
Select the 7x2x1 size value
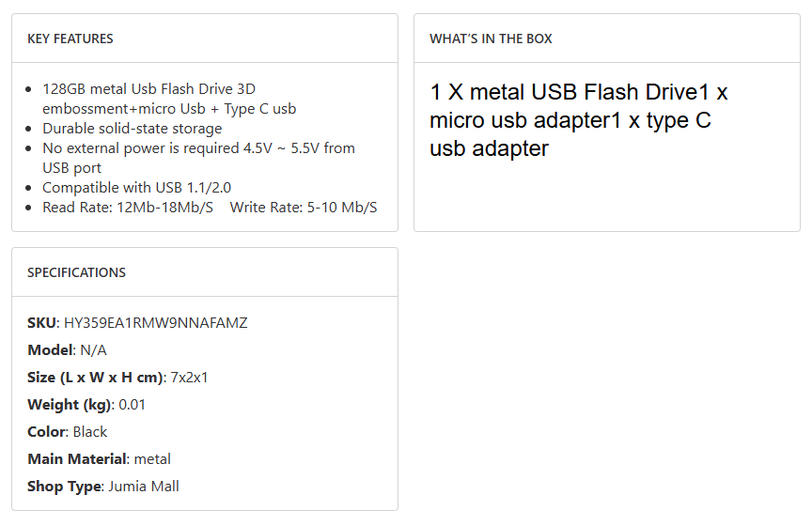click(189, 378)
